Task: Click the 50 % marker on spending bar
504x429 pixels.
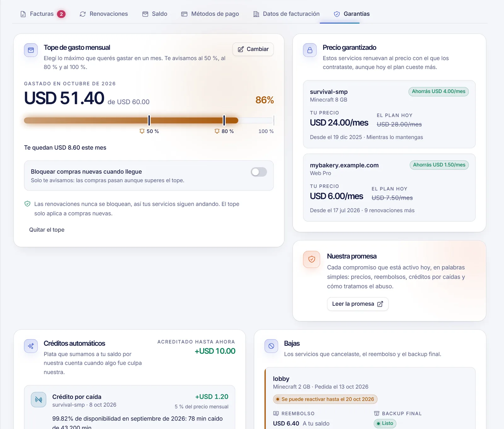Action: (149, 120)
